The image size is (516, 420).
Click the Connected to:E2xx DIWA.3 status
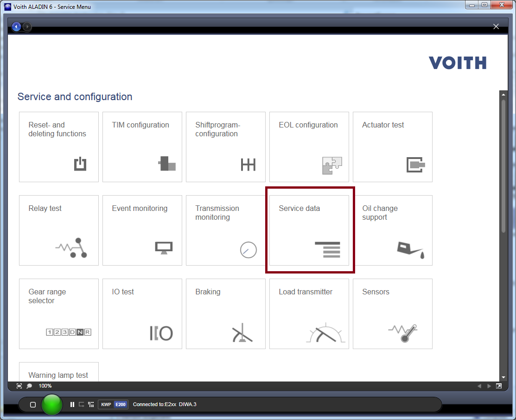click(165, 405)
